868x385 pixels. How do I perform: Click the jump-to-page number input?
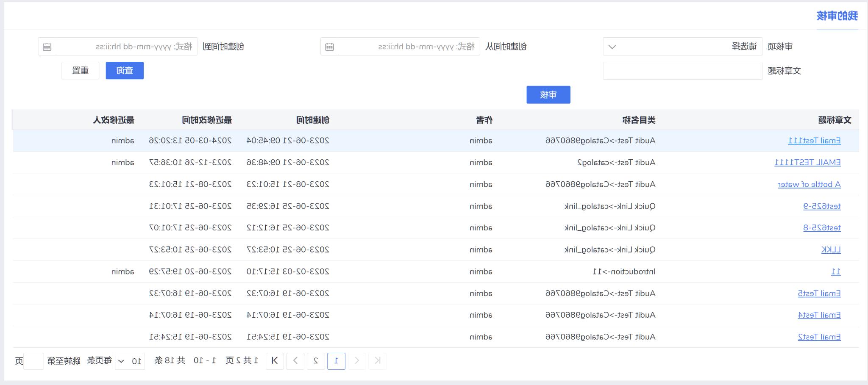pyautogui.click(x=33, y=361)
